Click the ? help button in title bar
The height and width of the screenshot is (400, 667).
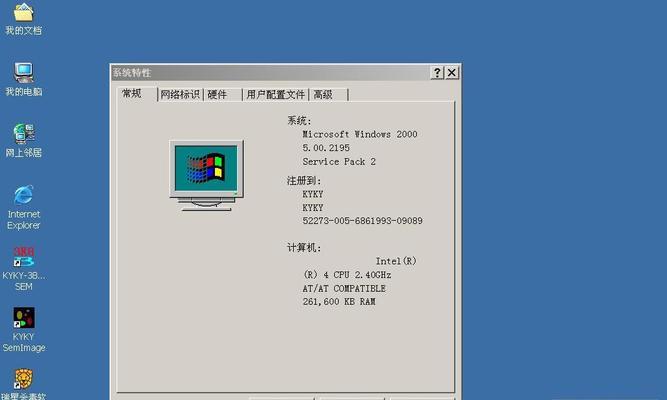[437, 73]
